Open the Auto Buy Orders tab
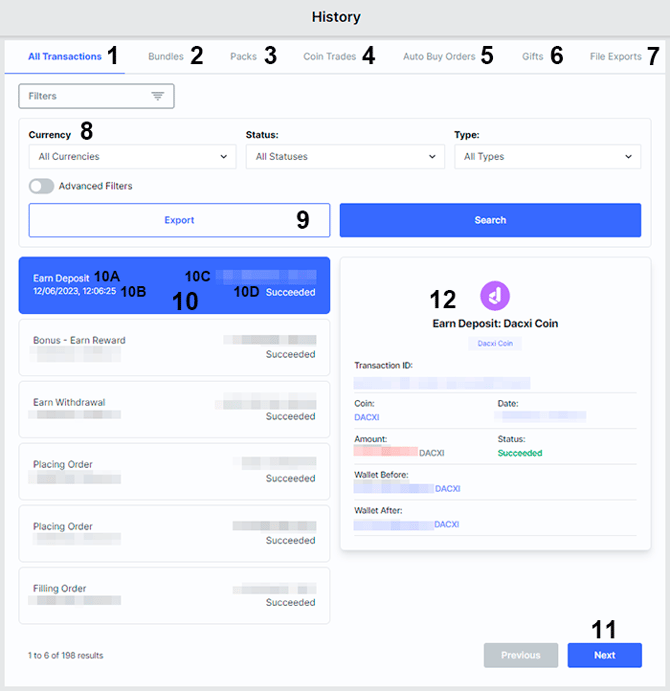This screenshot has width=670, height=691. (x=439, y=56)
